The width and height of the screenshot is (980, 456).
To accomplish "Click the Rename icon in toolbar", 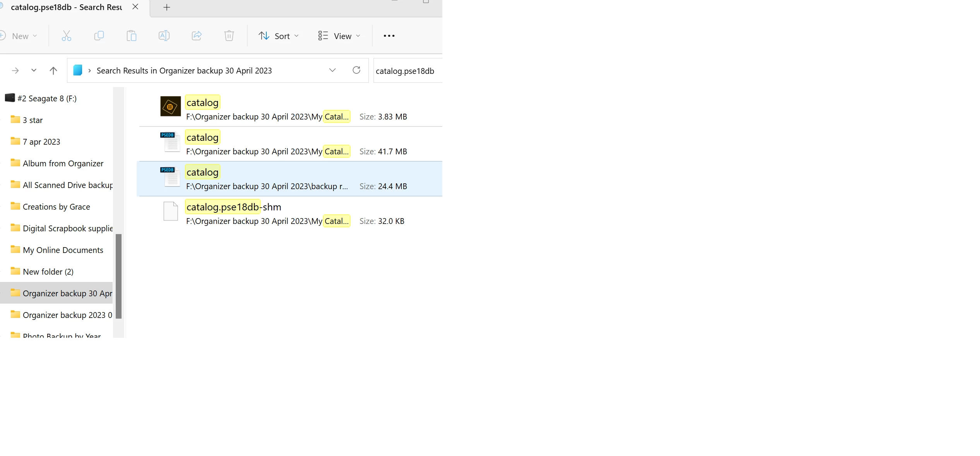I will coord(164,36).
